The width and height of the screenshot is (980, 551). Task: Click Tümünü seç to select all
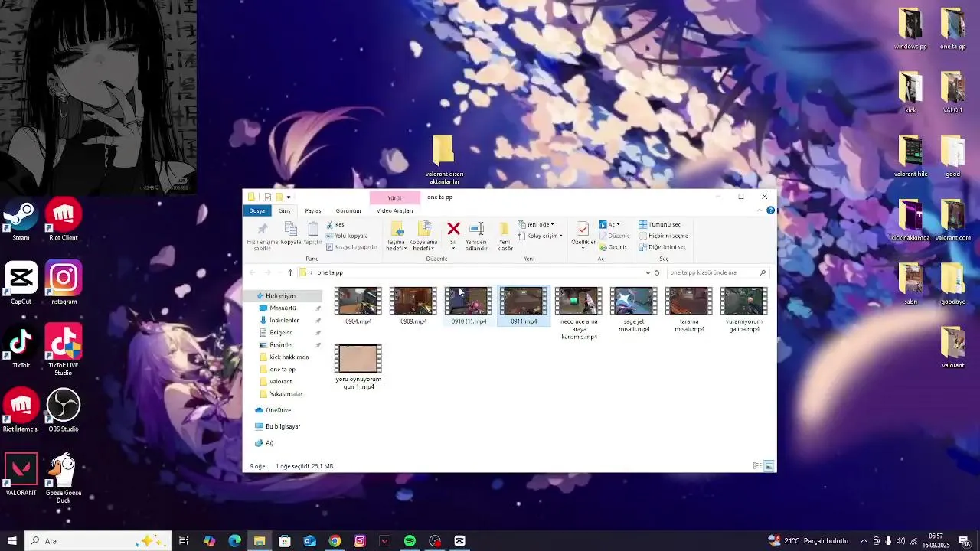tap(659, 225)
